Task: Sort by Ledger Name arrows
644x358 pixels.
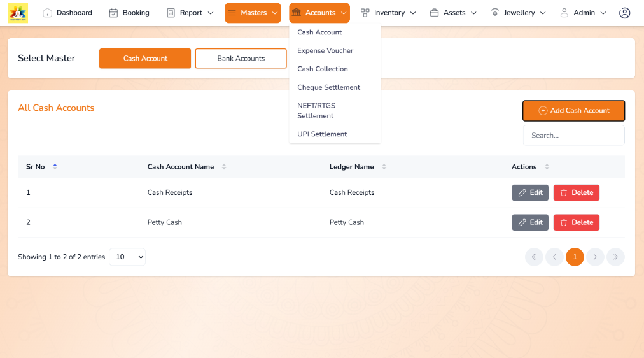Action: click(384, 166)
